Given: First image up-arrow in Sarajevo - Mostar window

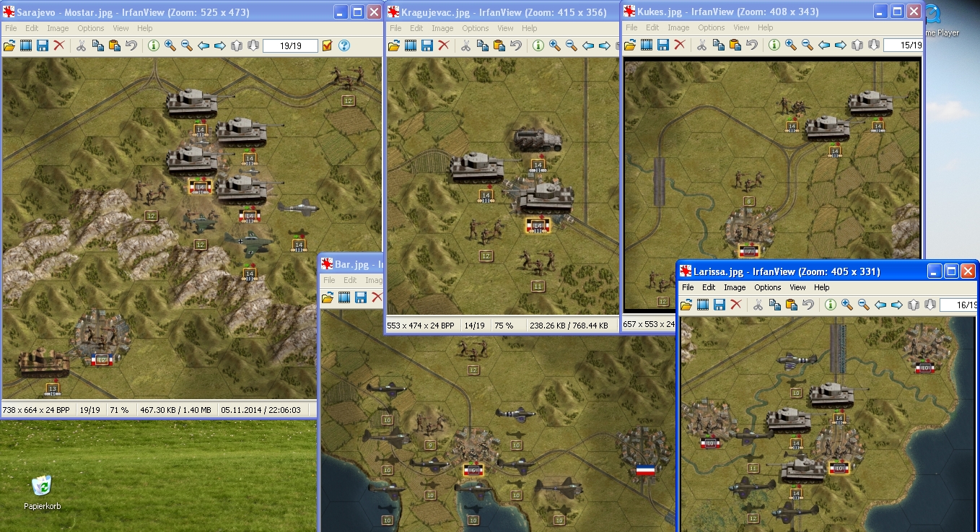Looking at the screenshot, I should (237, 45).
